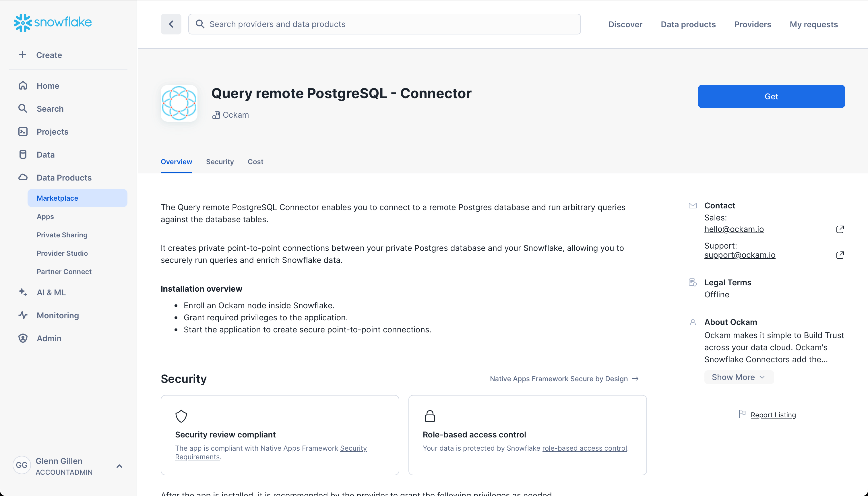Click the Snowflake logo
This screenshot has width=868, height=496.
point(53,22)
